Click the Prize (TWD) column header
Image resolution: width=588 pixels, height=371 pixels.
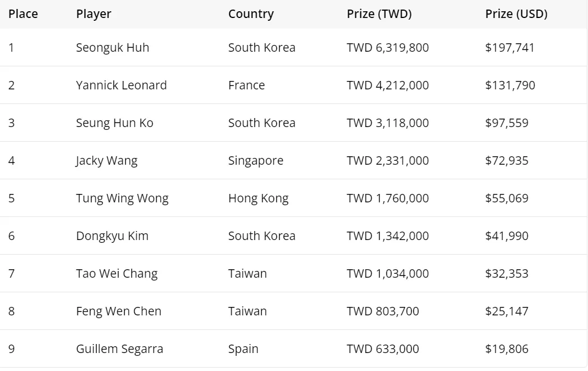[379, 14]
